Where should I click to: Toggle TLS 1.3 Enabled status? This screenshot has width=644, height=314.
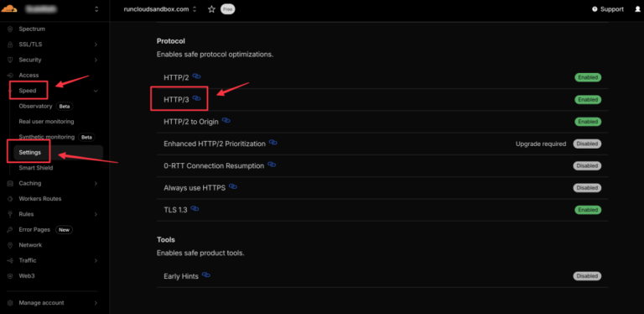point(588,210)
